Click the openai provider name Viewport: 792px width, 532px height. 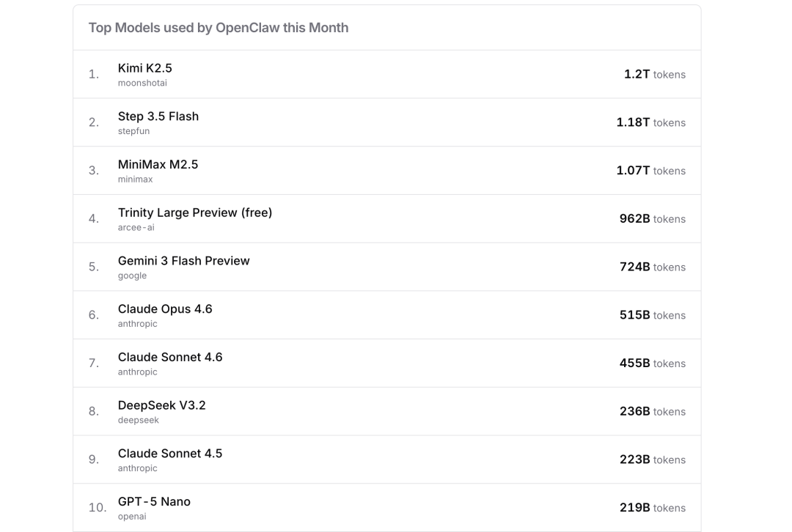[x=132, y=517]
